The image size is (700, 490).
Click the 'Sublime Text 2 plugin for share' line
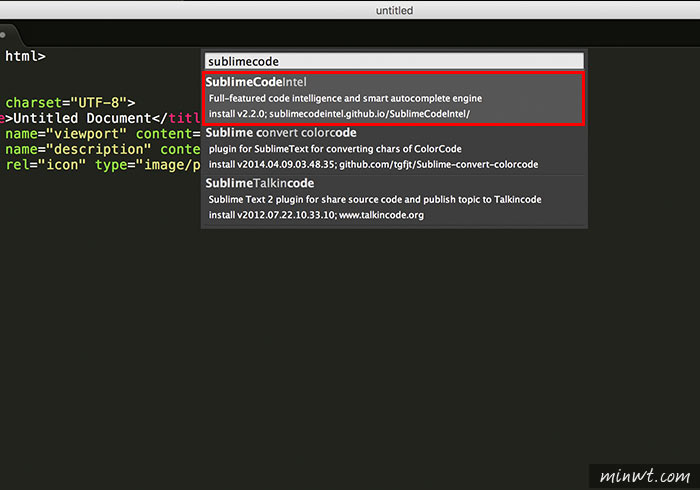click(375, 199)
